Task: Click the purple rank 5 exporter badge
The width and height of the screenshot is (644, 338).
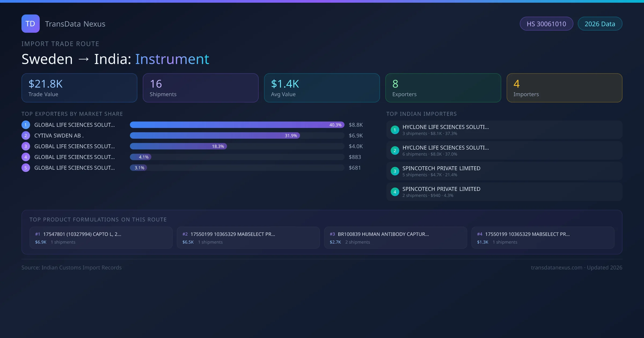Action: coord(26,168)
